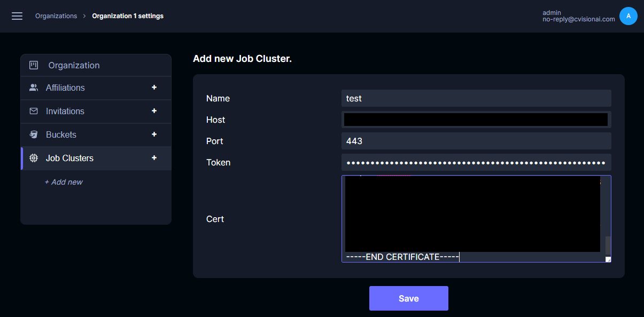Click the Name input containing test

[x=476, y=98]
